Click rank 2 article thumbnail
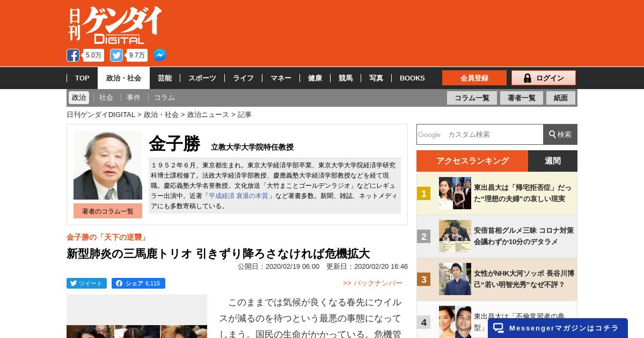The height and width of the screenshot is (338, 644). 455,236
